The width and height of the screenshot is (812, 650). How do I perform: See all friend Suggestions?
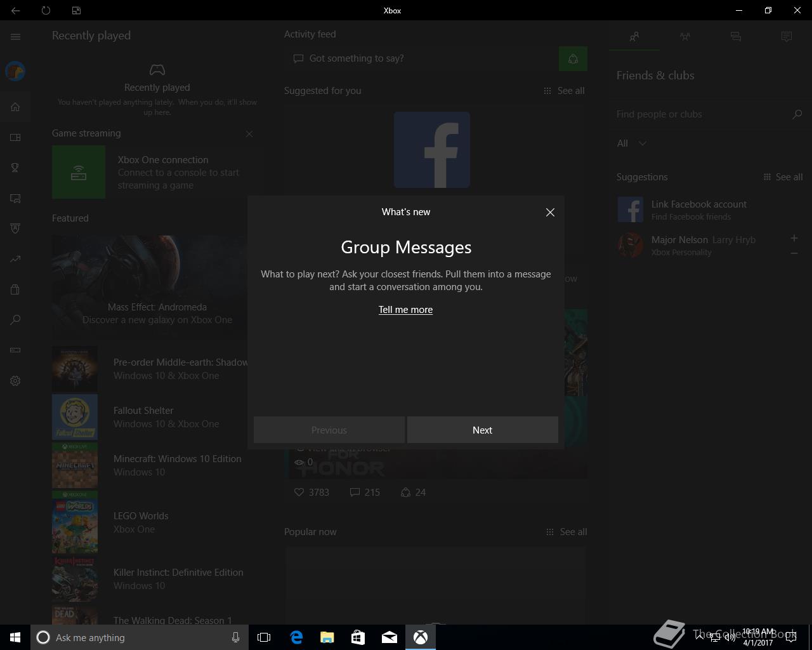783,177
